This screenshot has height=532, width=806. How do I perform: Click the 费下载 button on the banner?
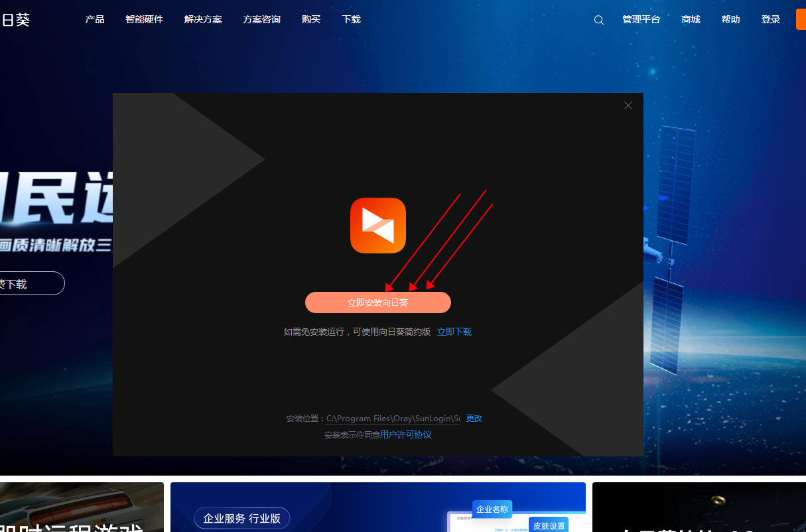click(x=32, y=283)
